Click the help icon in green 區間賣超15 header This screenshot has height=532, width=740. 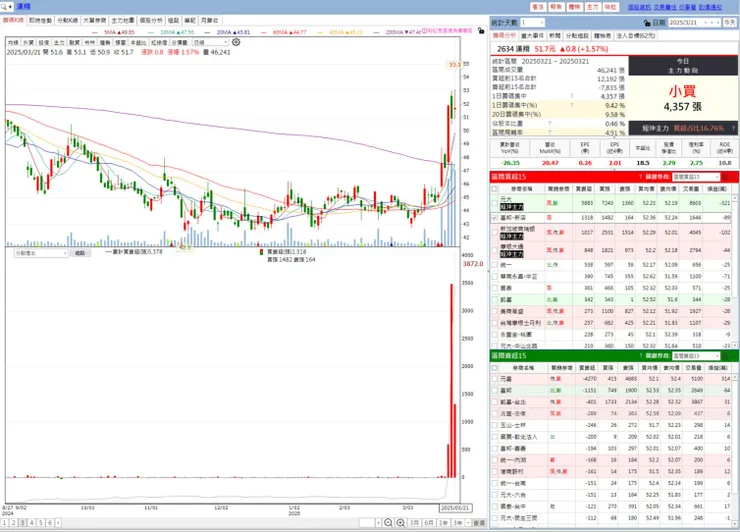(640, 355)
